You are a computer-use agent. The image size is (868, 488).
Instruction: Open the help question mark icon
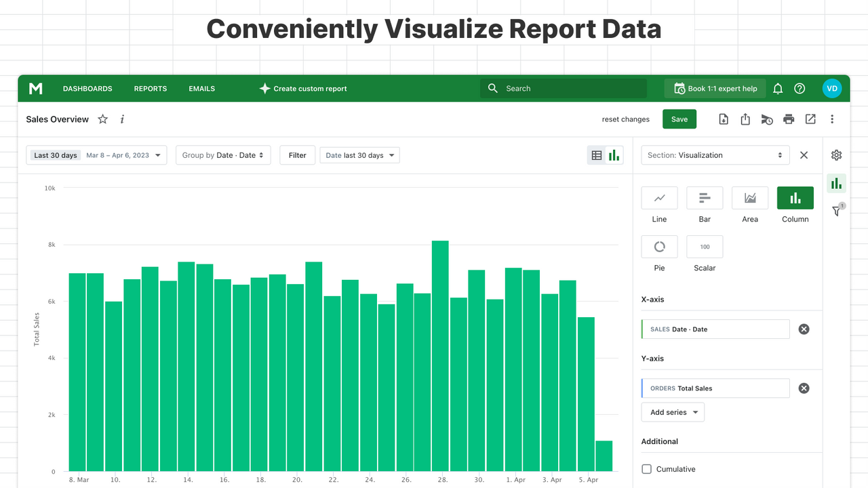[x=800, y=88]
